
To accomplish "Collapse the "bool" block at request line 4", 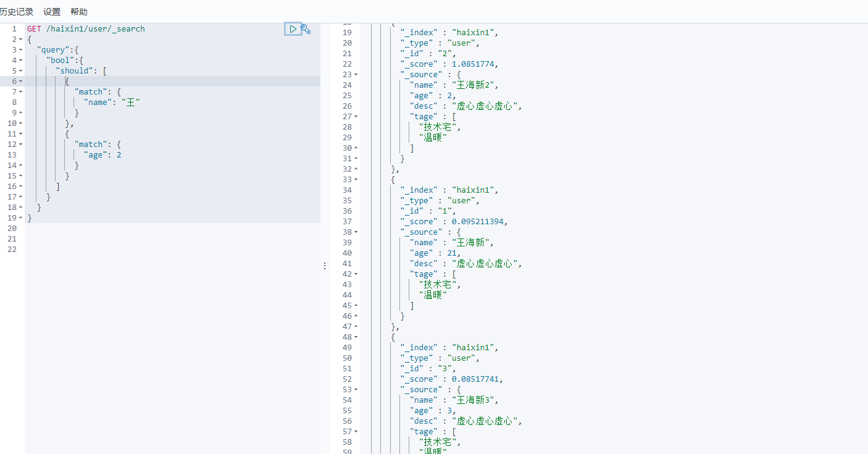I will pyautogui.click(x=21, y=61).
